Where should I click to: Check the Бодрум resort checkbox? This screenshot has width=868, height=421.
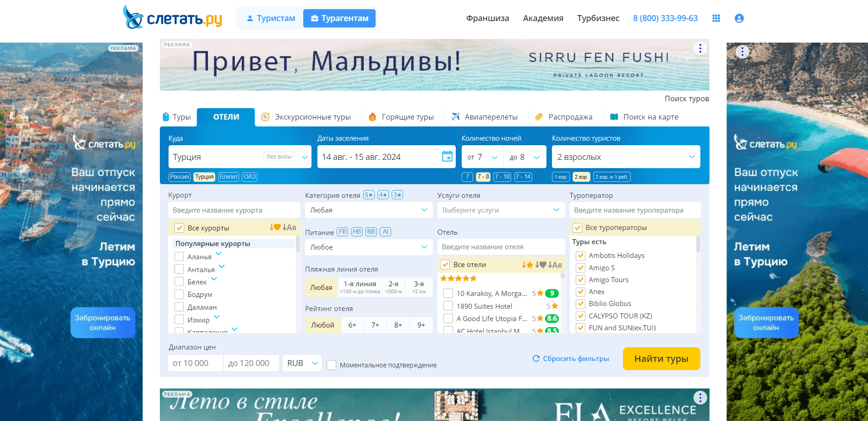(x=179, y=294)
